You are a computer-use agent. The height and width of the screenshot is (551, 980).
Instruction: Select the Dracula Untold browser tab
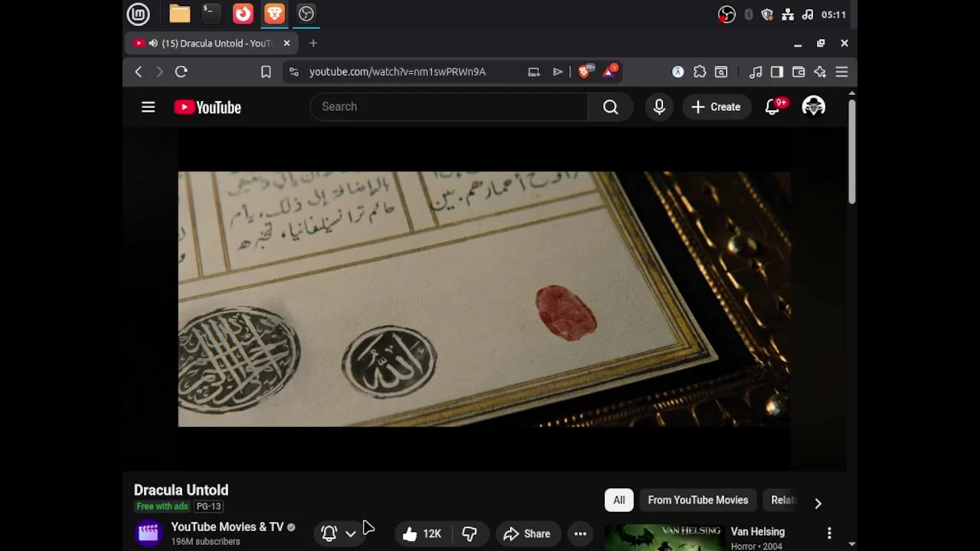click(x=211, y=44)
